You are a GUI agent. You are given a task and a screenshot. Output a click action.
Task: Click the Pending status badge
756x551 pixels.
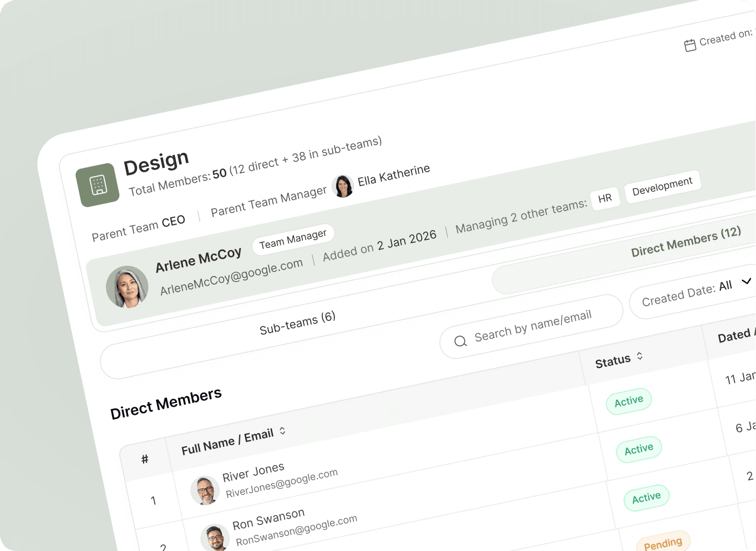click(x=663, y=543)
